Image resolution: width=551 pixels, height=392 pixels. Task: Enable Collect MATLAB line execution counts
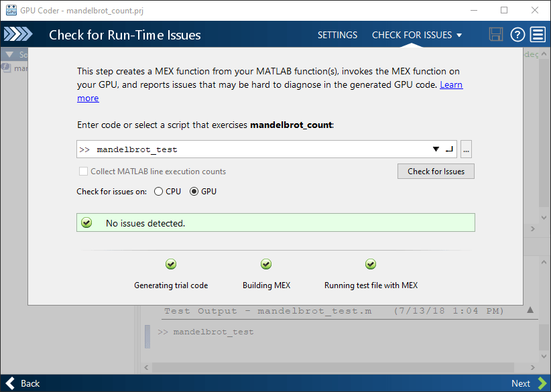(x=83, y=171)
